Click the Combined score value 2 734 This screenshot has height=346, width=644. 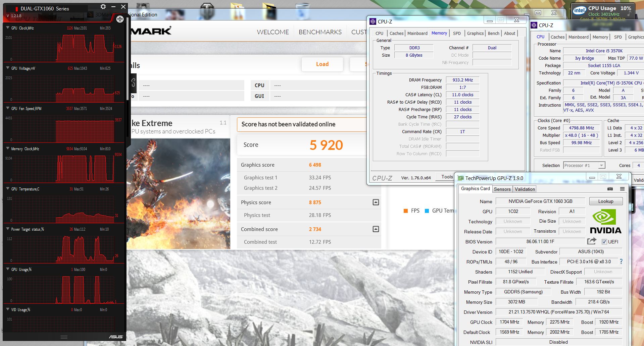pos(315,229)
